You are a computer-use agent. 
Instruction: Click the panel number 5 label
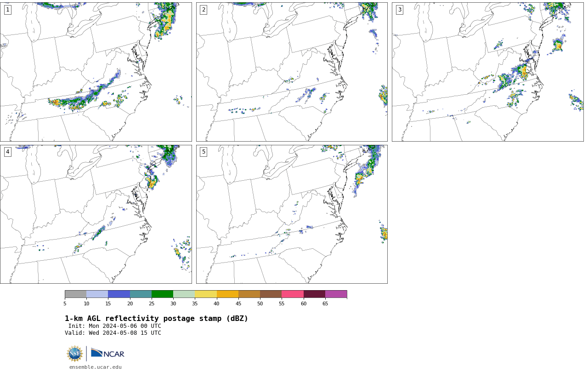(204, 152)
